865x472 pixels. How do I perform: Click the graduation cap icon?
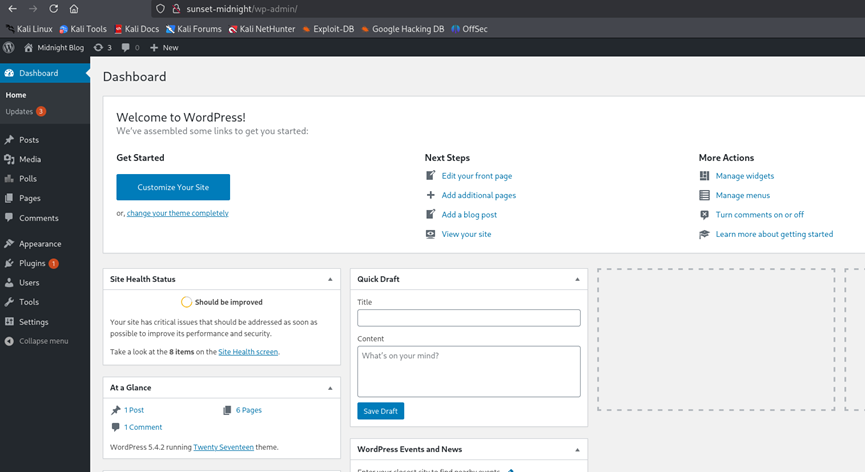pos(704,234)
